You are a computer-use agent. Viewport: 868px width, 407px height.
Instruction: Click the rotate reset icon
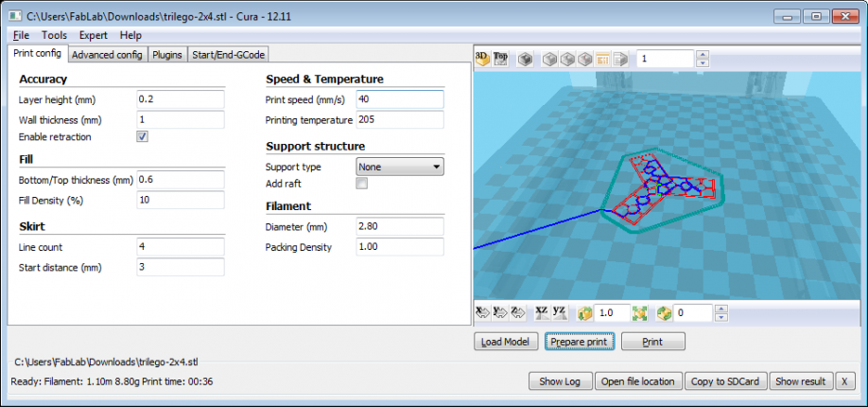[665, 313]
